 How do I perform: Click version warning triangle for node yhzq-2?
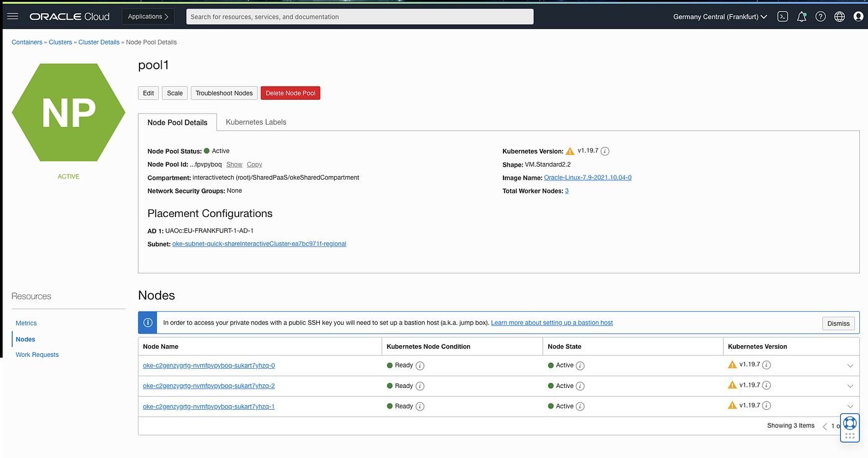click(732, 385)
